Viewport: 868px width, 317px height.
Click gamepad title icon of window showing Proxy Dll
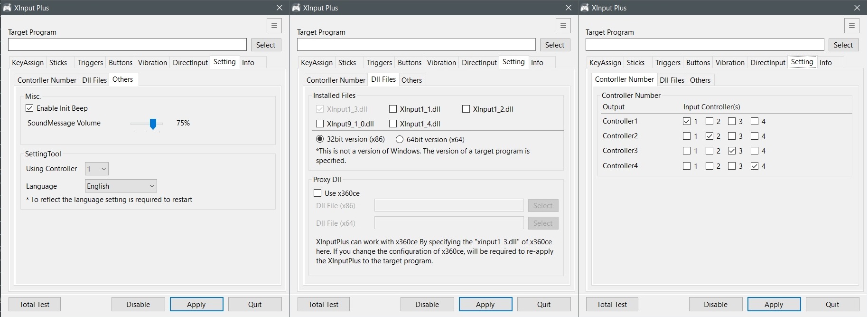pyautogui.click(x=296, y=8)
